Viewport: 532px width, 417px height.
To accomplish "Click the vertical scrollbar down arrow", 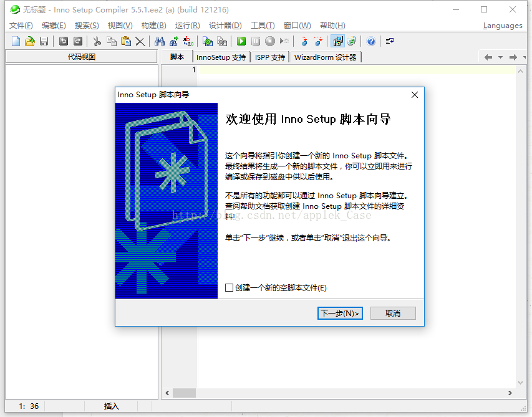I will click(521, 383).
